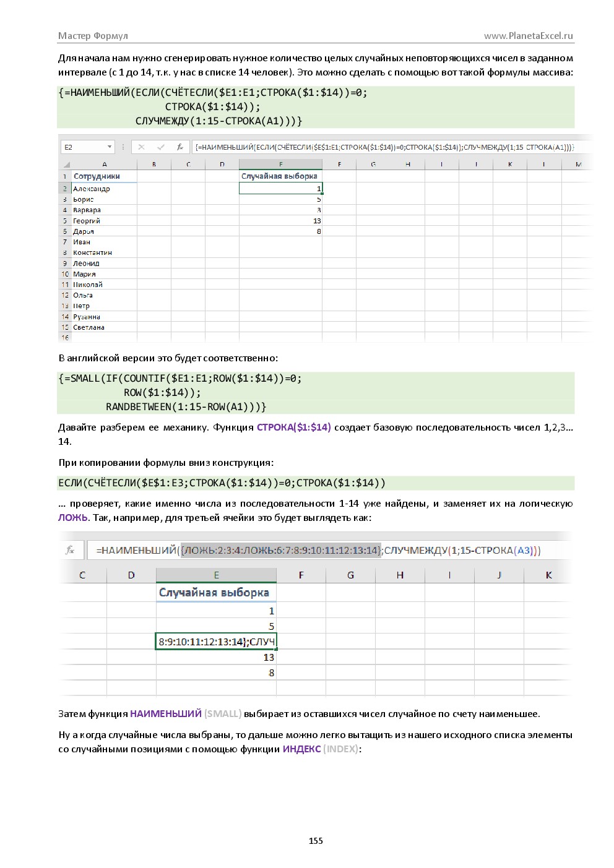The height and width of the screenshot is (868, 614).
Task: Select column B header in the employee list sheet
Action: tap(154, 165)
